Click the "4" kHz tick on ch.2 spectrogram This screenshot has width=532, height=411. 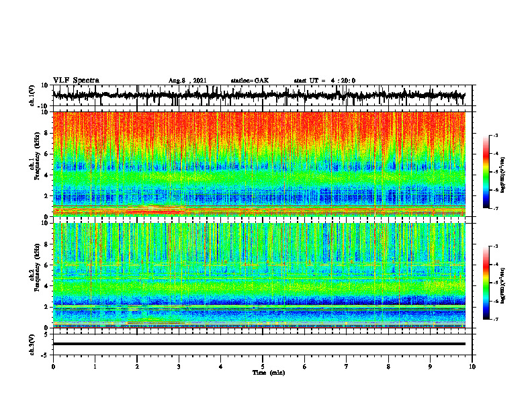[46, 286]
